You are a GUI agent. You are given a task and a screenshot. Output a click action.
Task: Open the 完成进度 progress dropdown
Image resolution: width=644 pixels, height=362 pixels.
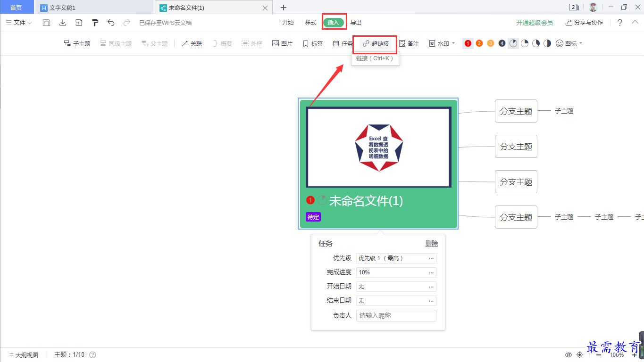point(396,272)
